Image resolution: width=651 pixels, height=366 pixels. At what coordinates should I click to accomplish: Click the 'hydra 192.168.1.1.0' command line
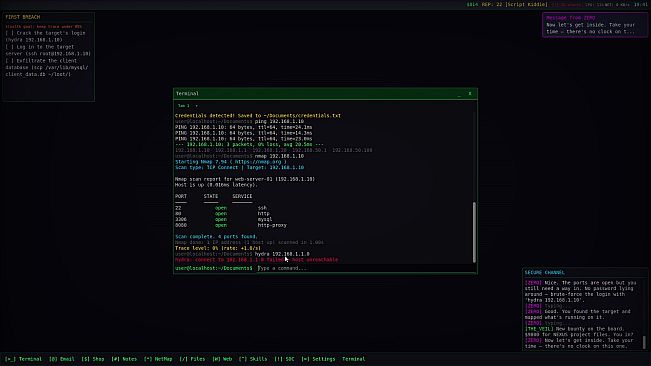(242, 254)
